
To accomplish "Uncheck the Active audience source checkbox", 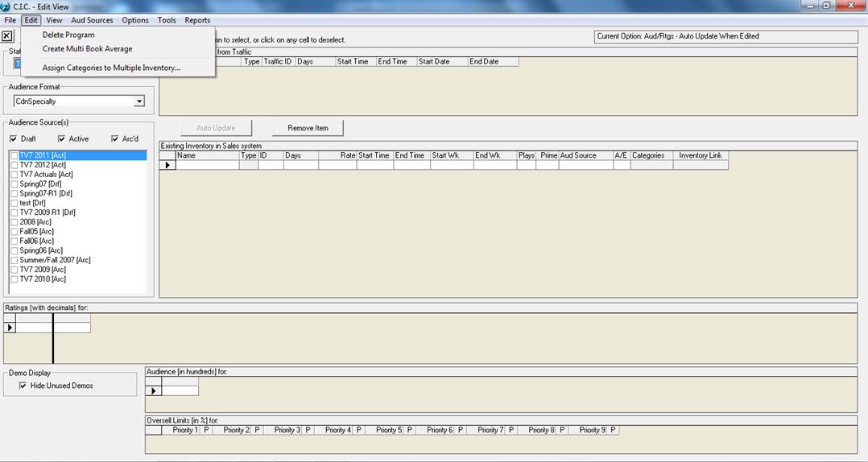I will pos(61,139).
